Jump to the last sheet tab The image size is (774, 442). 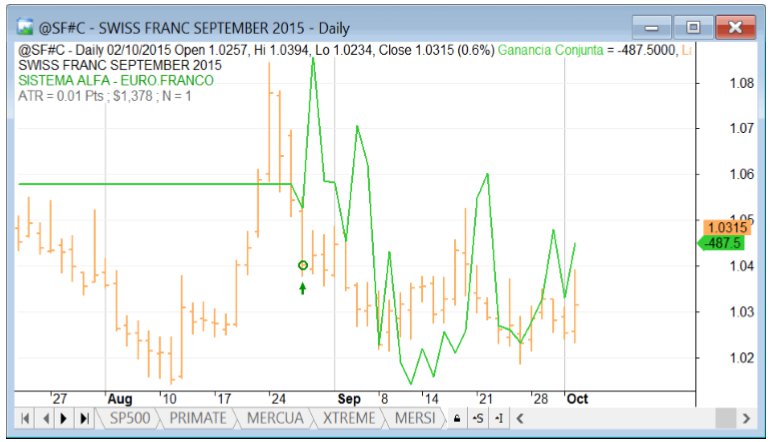84,419
